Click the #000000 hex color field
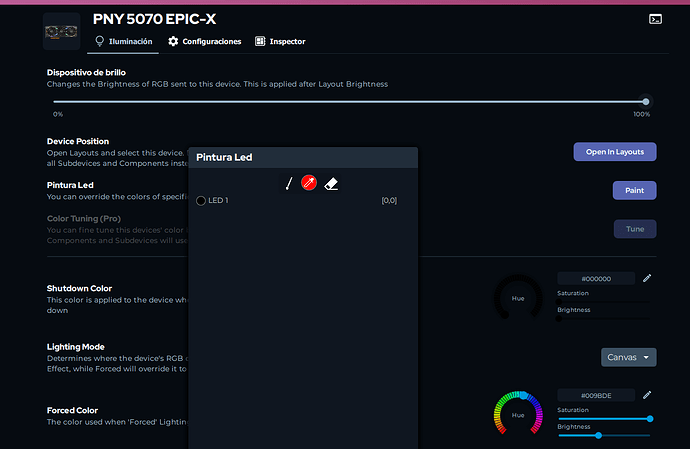 (x=596, y=279)
